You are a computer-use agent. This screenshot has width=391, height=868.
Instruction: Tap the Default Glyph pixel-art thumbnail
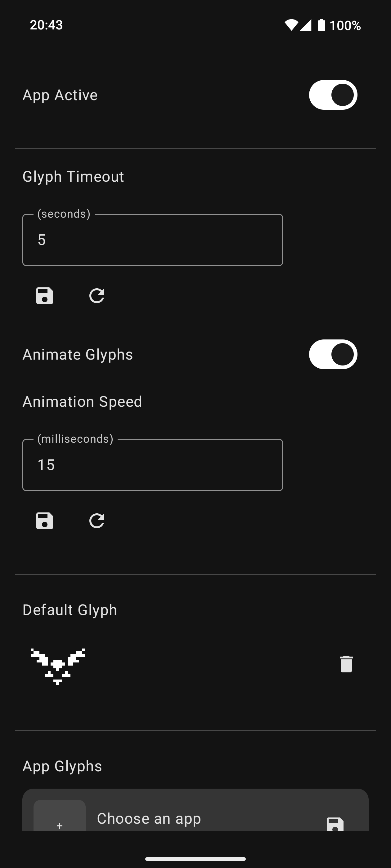(x=58, y=666)
